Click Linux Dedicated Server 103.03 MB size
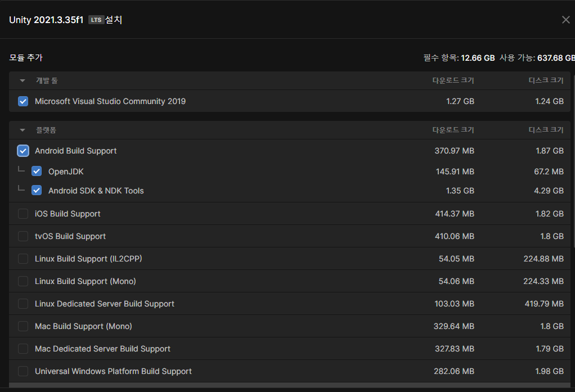This screenshot has width=575, height=392. tap(455, 304)
